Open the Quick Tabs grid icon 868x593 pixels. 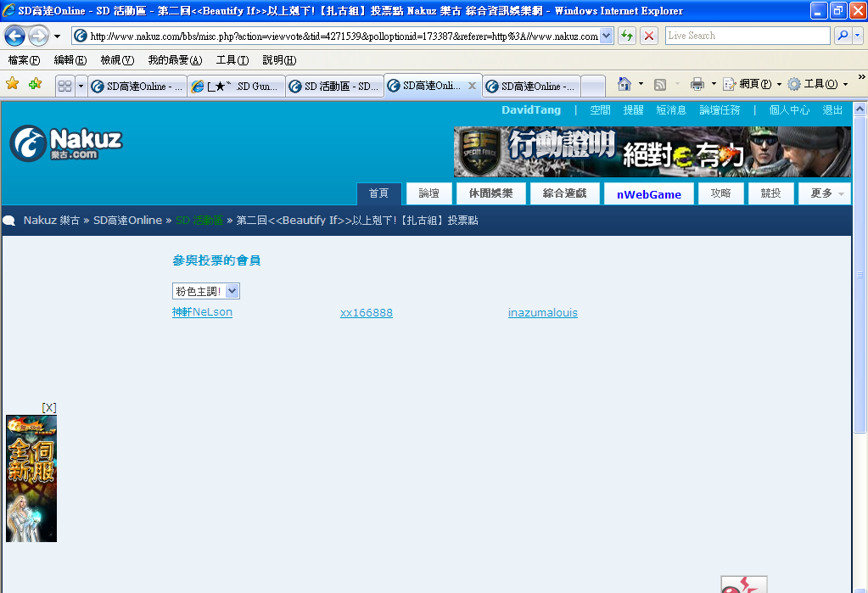[x=64, y=86]
